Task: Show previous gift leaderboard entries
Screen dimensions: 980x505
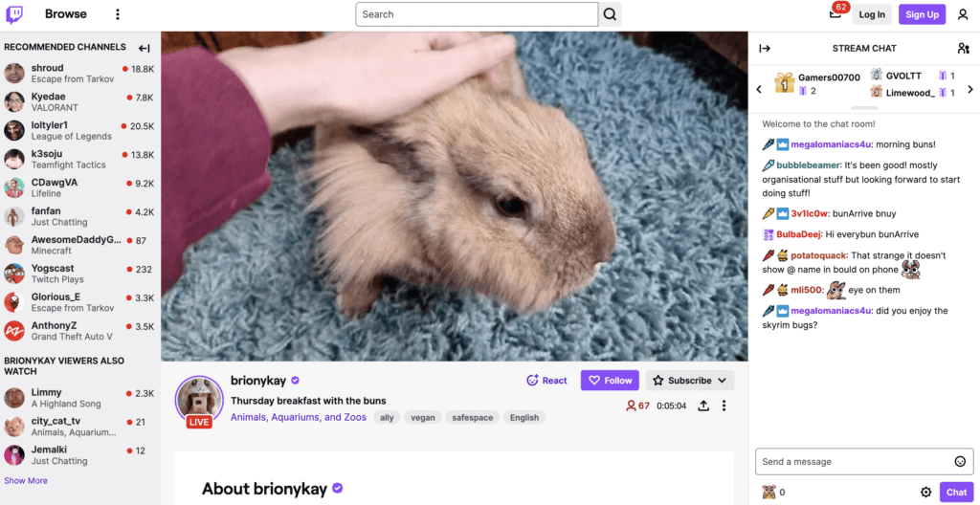Action: tap(759, 89)
